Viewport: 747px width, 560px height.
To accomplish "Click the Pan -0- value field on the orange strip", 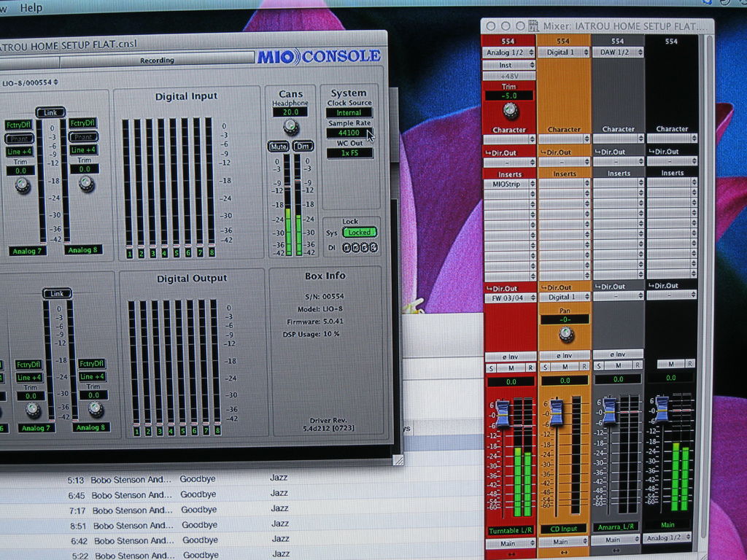I will click(565, 319).
